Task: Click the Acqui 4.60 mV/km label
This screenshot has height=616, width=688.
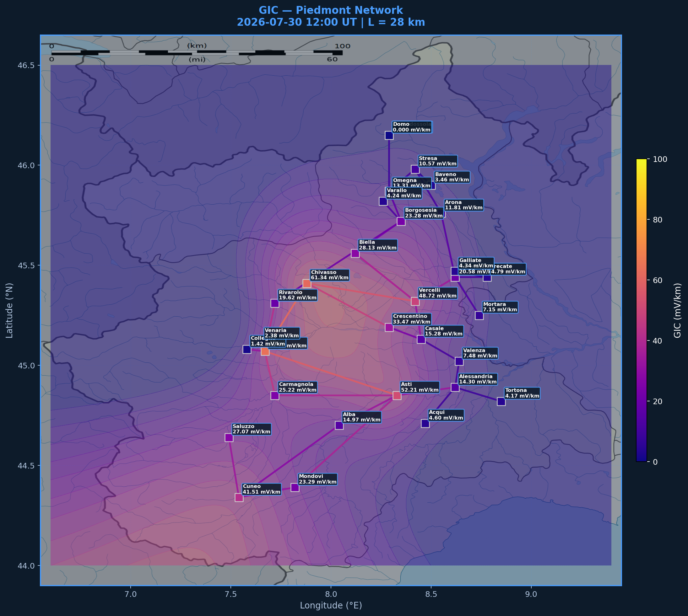Action: [x=446, y=415]
